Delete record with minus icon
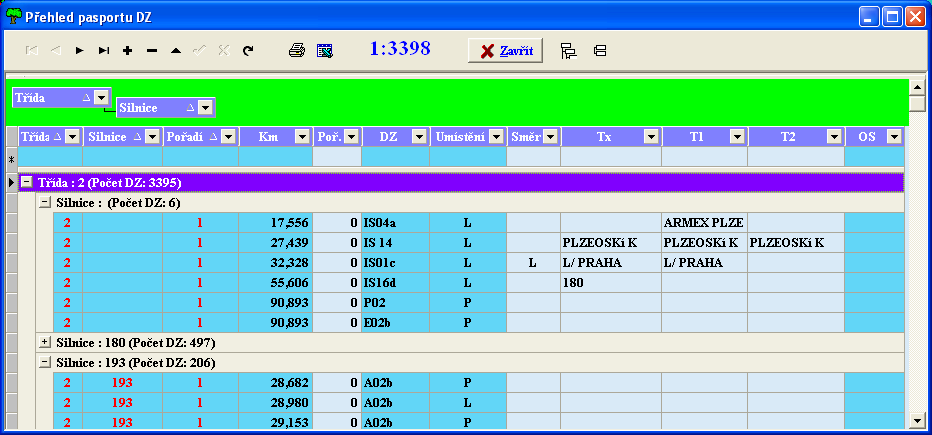Screen dimensions: 932x435 (152, 51)
